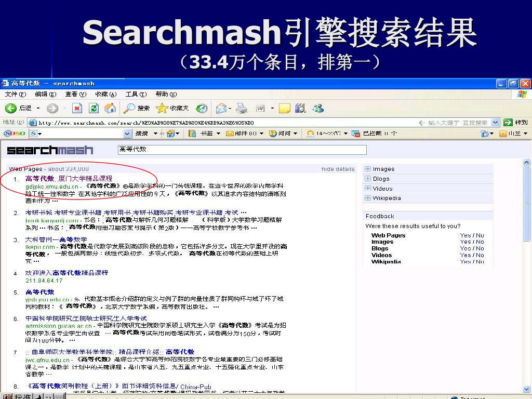
Task: Click Yes / No for Videos feedback
Action: pos(472,255)
